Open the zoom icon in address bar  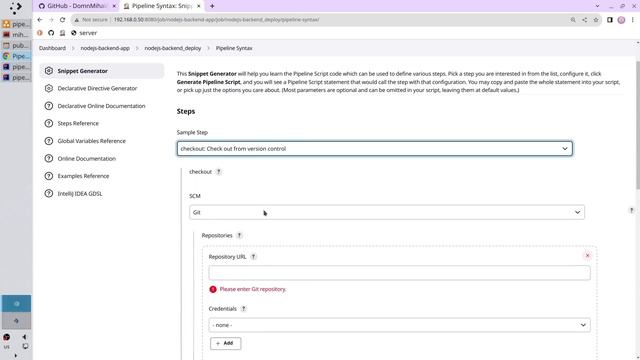(x=573, y=20)
